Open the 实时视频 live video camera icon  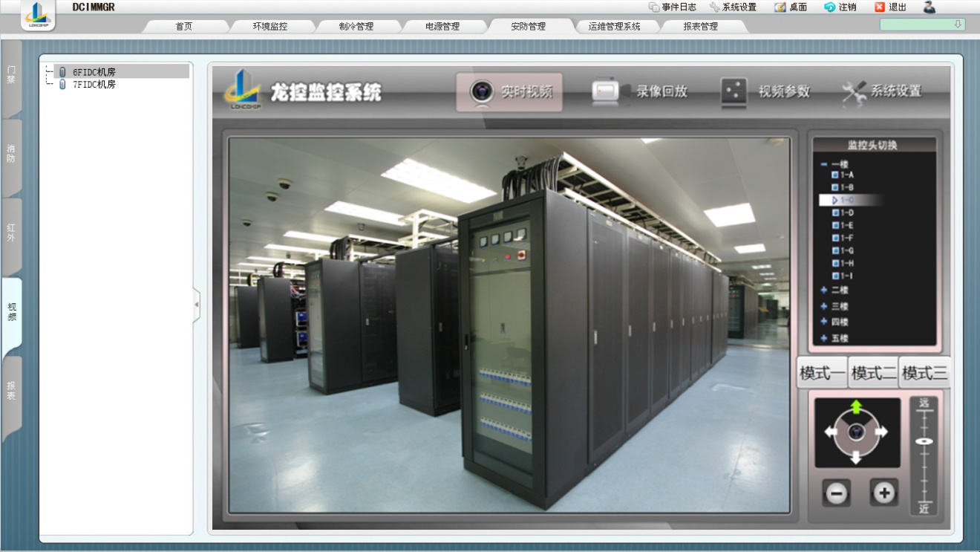click(482, 92)
